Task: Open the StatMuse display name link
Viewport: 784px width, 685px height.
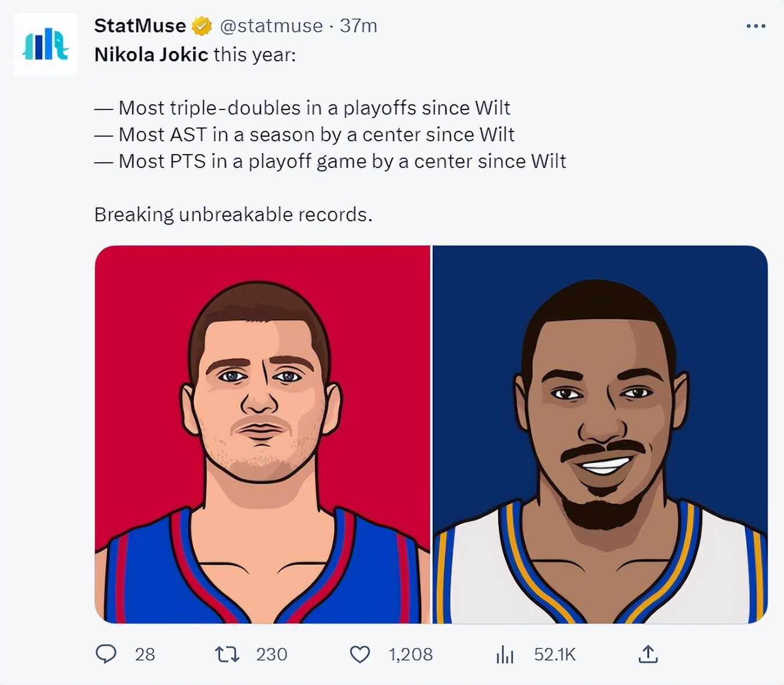Action: pyautogui.click(x=140, y=25)
